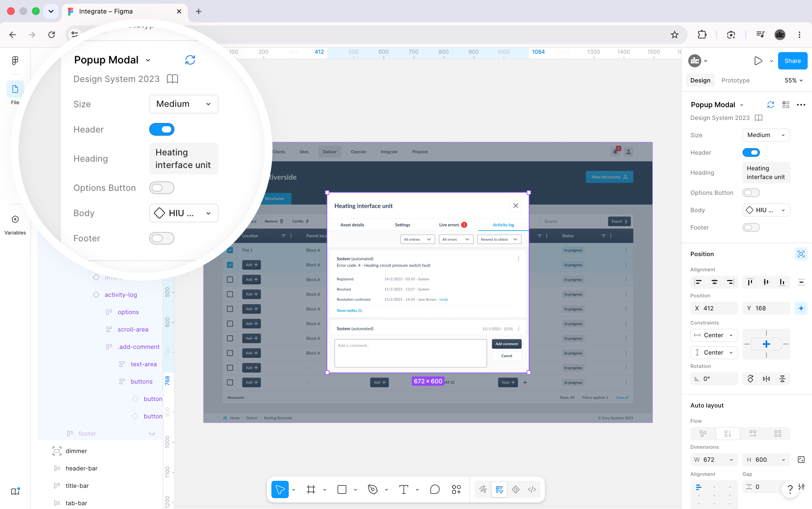Toggle the Header switch in the right panel

pyautogui.click(x=751, y=152)
